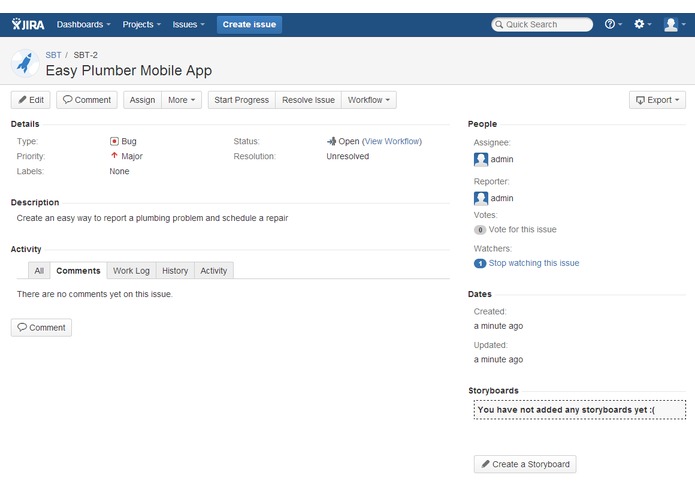Open the View Workflow link
This screenshot has width=695, height=494.
pyautogui.click(x=392, y=141)
